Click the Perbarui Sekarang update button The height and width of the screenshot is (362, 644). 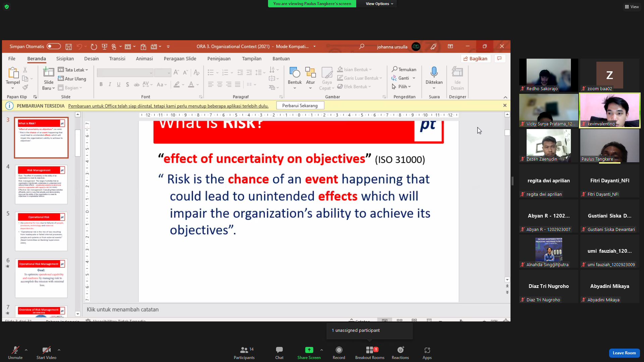300,106
